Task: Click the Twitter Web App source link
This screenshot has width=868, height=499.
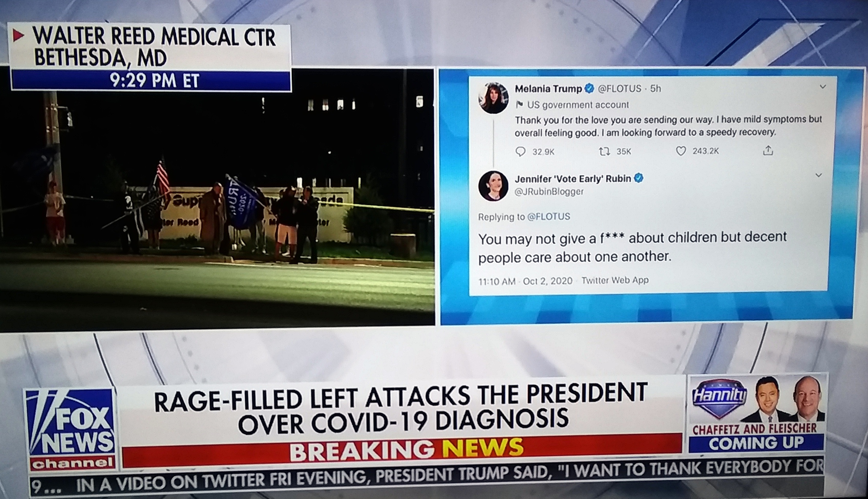Action: (x=615, y=280)
